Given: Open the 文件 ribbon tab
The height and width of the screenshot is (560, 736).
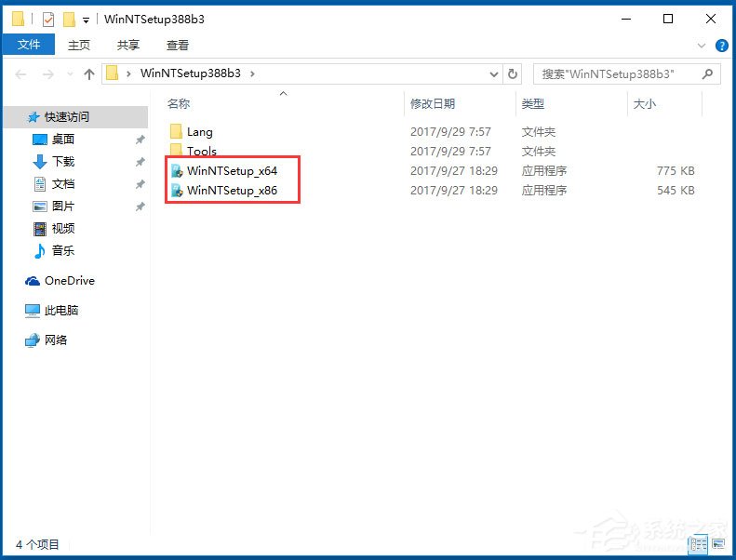Looking at the screenshot, I should pyautogui.click(x=29, y=45).
